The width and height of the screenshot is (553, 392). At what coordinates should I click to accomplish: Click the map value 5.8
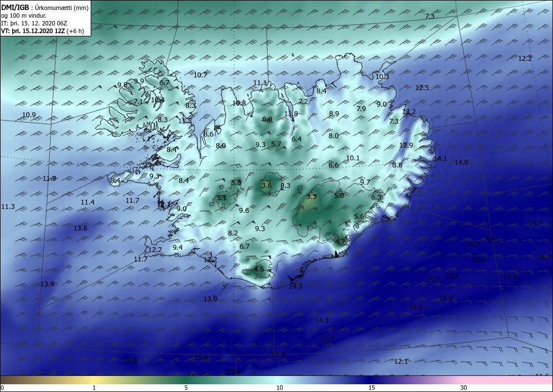click(x=236, y=182)
